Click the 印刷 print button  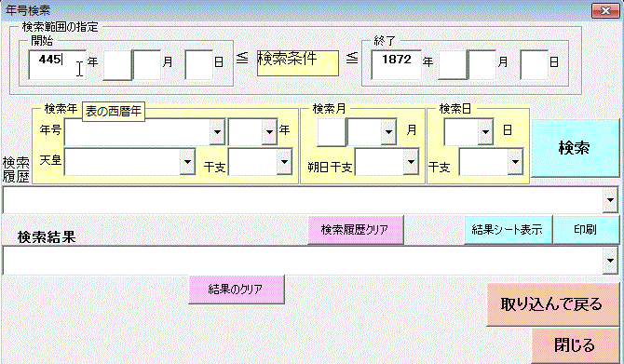[x=586, y=230]
